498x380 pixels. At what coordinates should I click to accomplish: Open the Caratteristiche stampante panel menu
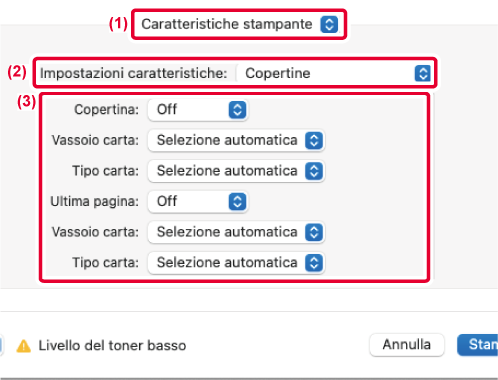239,24
